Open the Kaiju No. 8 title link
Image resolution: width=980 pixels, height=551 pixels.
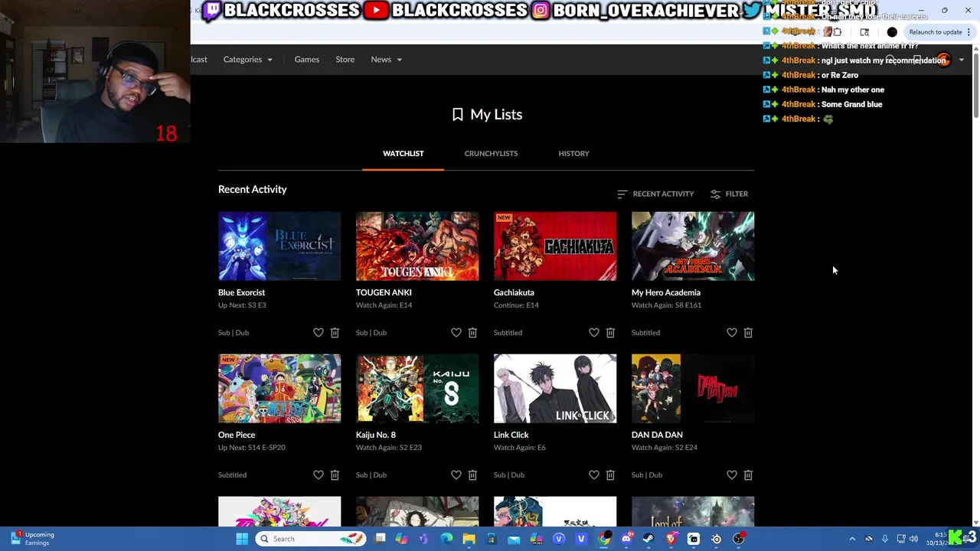pos(376,435)
